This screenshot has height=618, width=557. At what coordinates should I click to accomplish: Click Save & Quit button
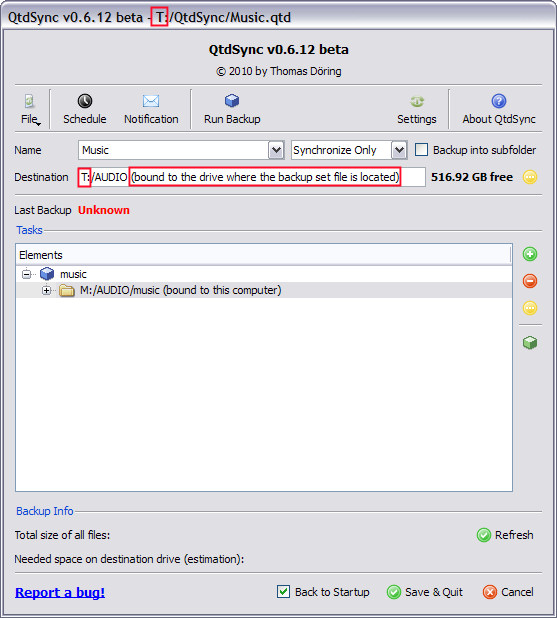pyautogui.click(x=425, y=592)
